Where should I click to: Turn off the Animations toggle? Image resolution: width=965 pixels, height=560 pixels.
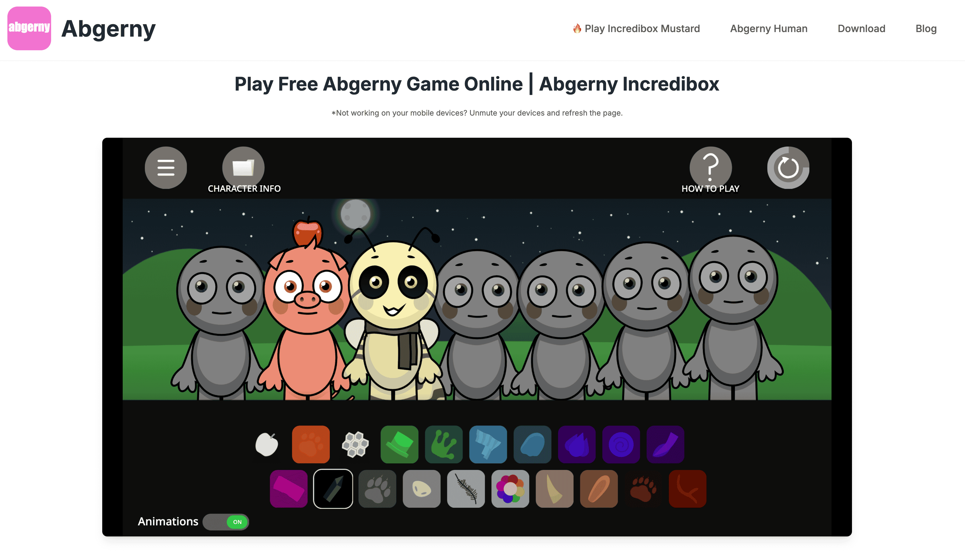[x=226, y=522]
